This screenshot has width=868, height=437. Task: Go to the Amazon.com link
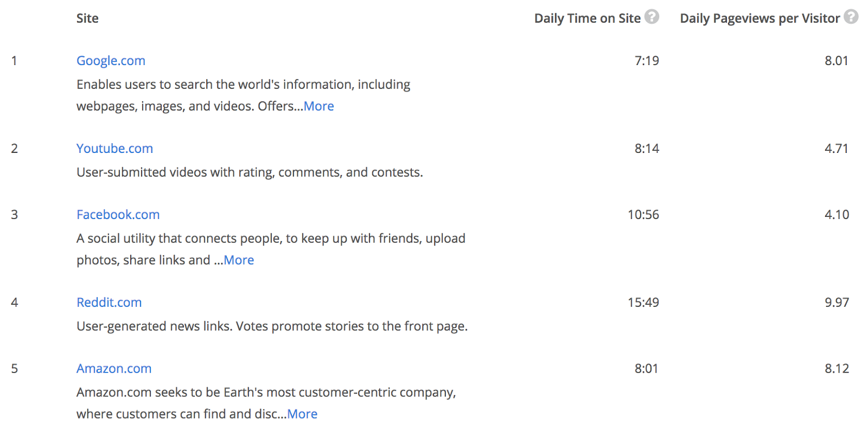(x=114, y=369)
